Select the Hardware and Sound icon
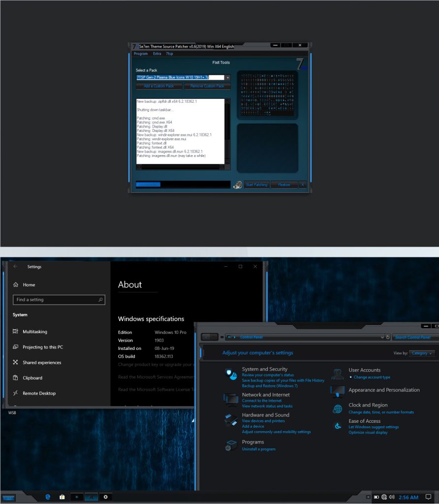Viewport: 439px width, 504px height. click(230, 418)
